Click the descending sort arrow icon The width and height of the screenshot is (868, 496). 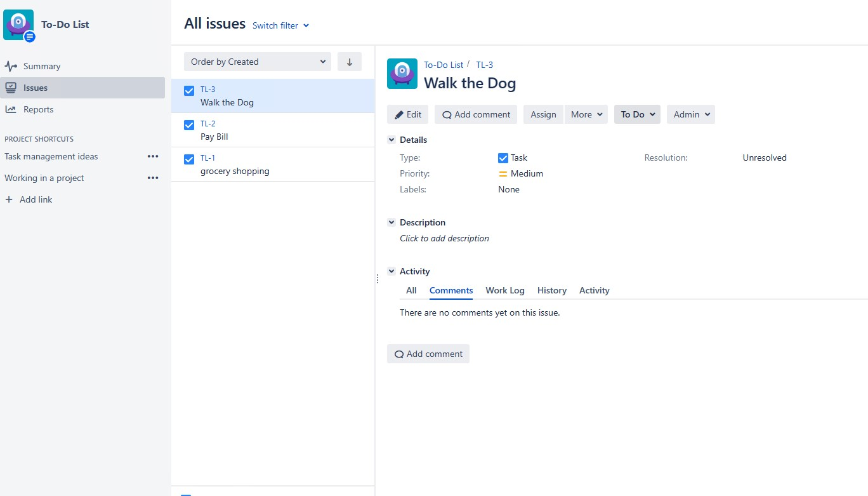(x=349, y=62)
